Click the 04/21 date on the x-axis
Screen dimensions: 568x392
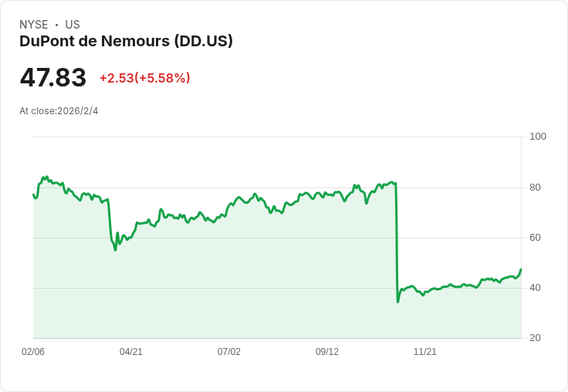(x=131, y=352)
